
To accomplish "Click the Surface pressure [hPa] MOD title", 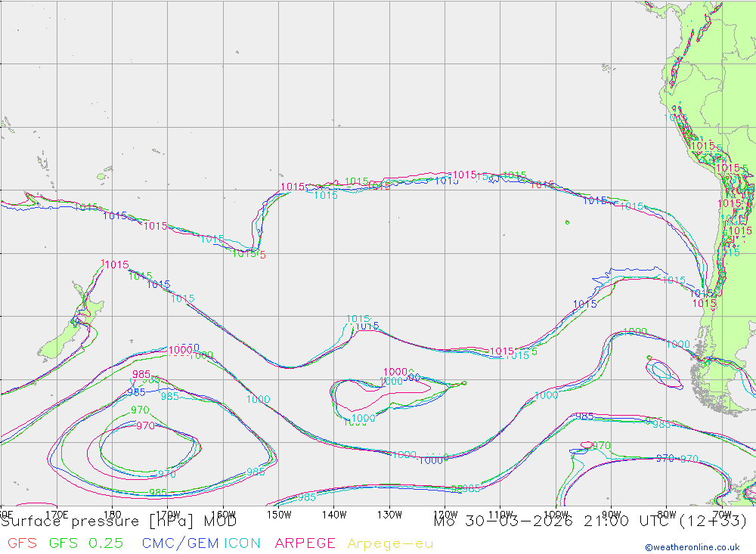I will click(119, 522).
